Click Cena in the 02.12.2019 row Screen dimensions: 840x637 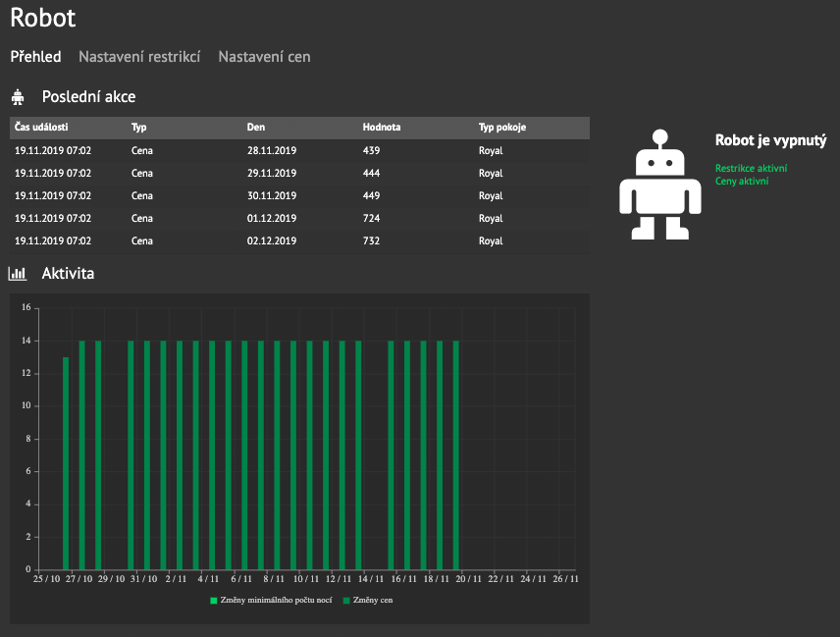[x=142, y=240]
